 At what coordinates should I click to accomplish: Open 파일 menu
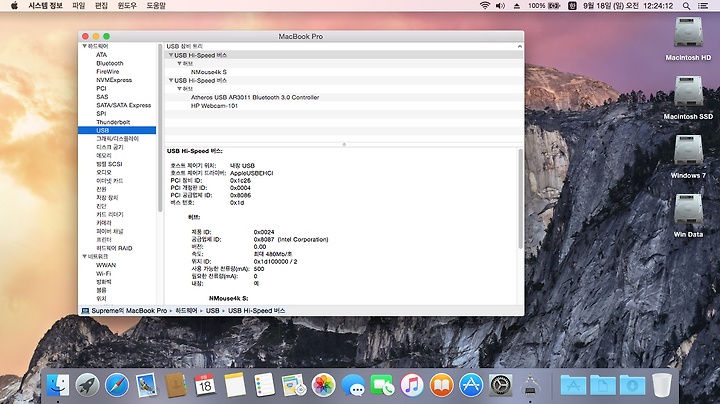[79, 6]
